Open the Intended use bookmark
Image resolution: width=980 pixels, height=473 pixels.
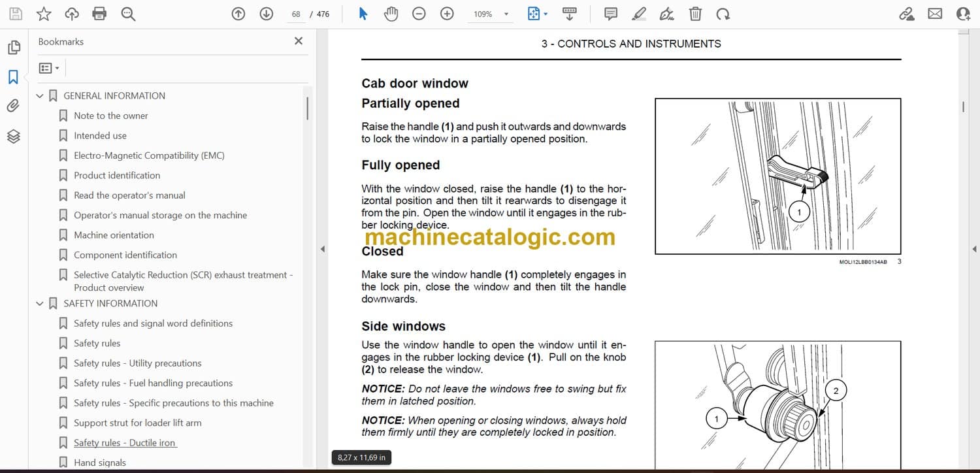click(x=101, y=135)
